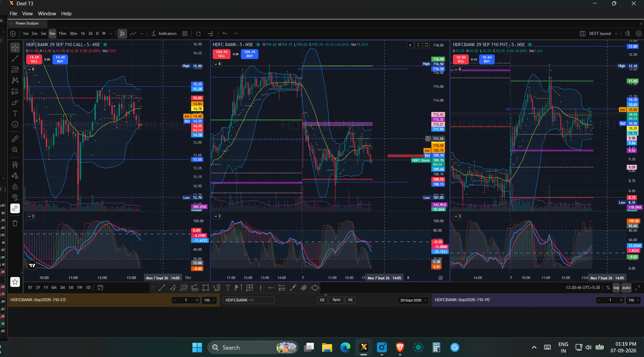Set the 1Y date range
Viewport: 644px width, 357px height.
[x=46, y=288]
